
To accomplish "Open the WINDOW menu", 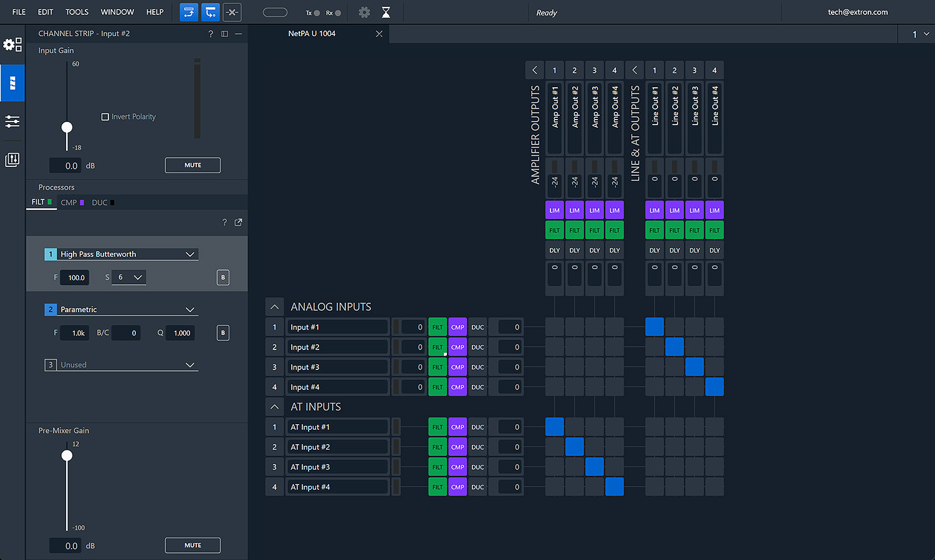I will tap(117, 12).
